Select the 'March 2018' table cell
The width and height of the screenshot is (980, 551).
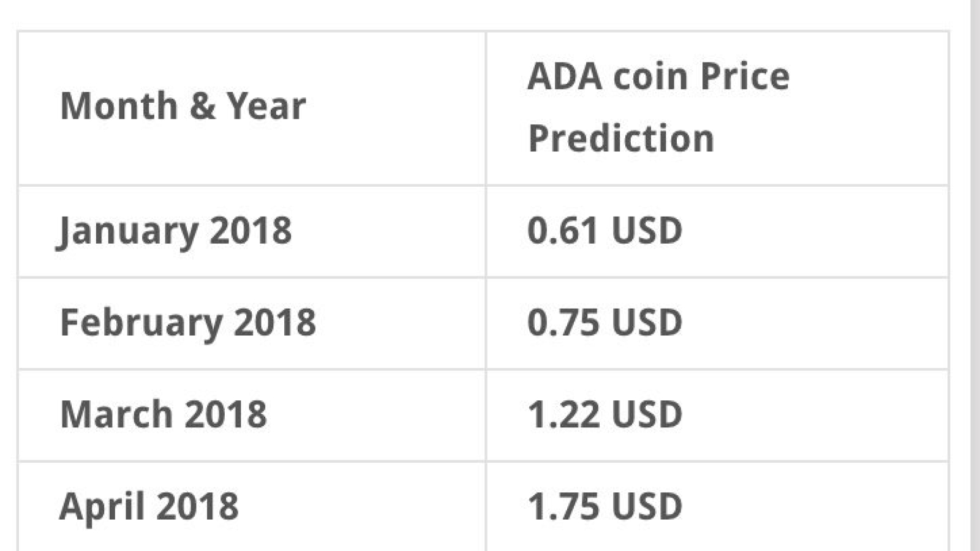[x=252, y=415]
